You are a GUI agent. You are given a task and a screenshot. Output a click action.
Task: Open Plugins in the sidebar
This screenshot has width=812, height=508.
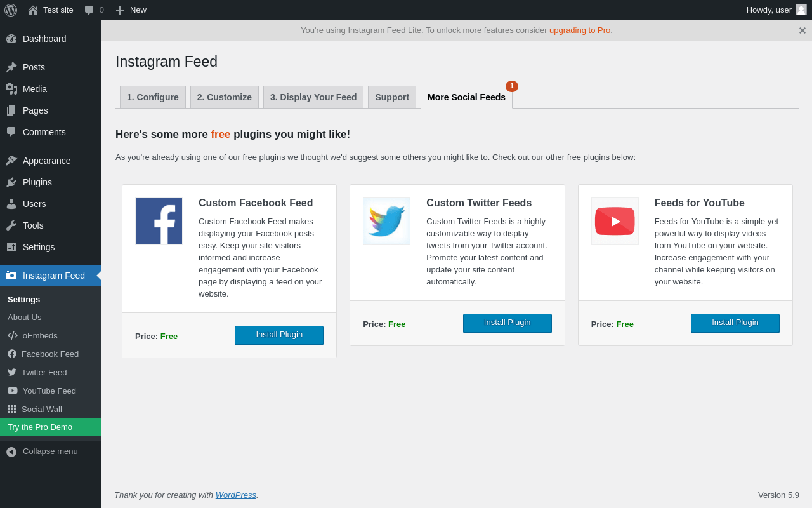(37, 182)
